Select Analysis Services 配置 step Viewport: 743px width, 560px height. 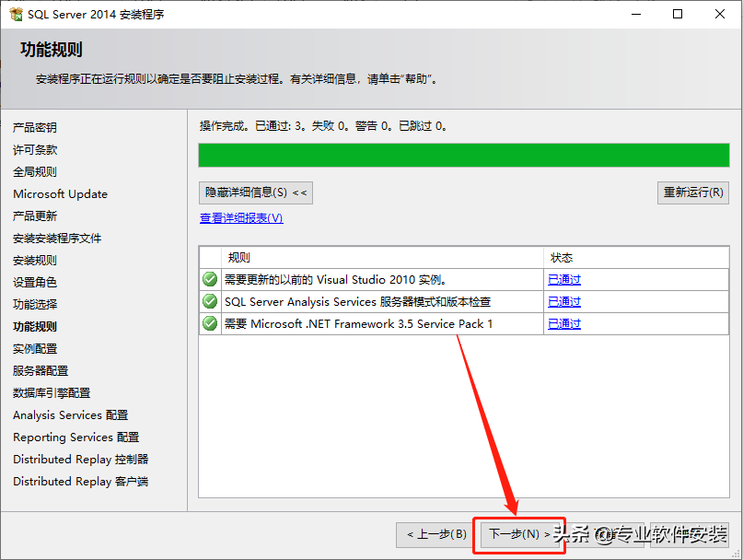coord(71,414)
